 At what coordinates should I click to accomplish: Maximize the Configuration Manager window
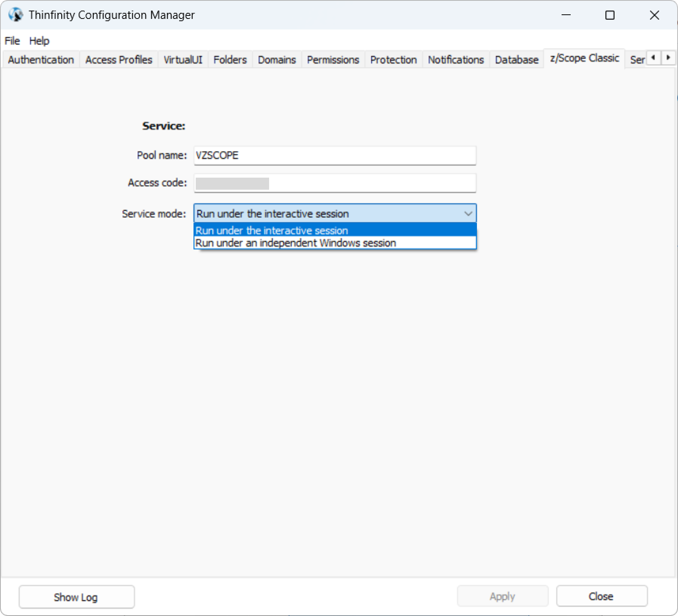point(610,15)
